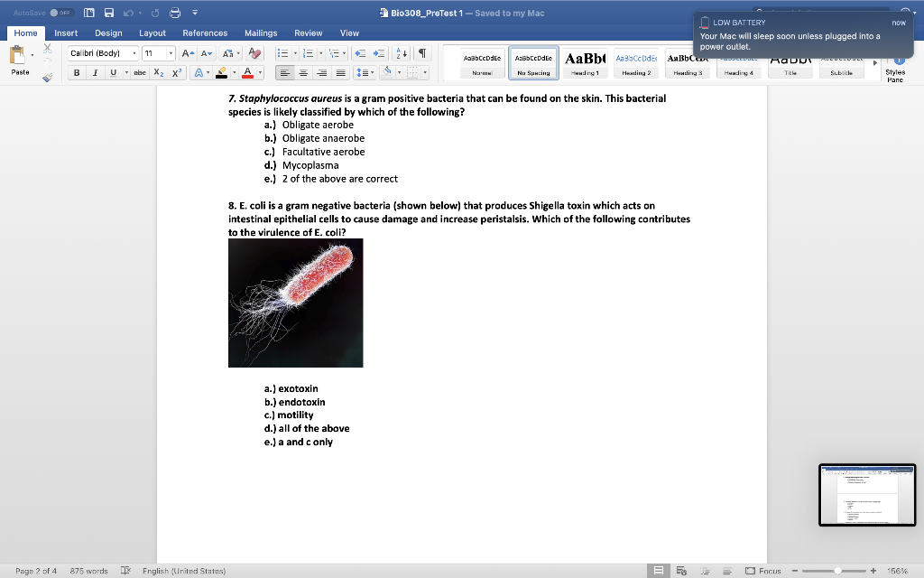Open the document templates icon in title bar
924x578 pixels.
click(x=89, y=13)
